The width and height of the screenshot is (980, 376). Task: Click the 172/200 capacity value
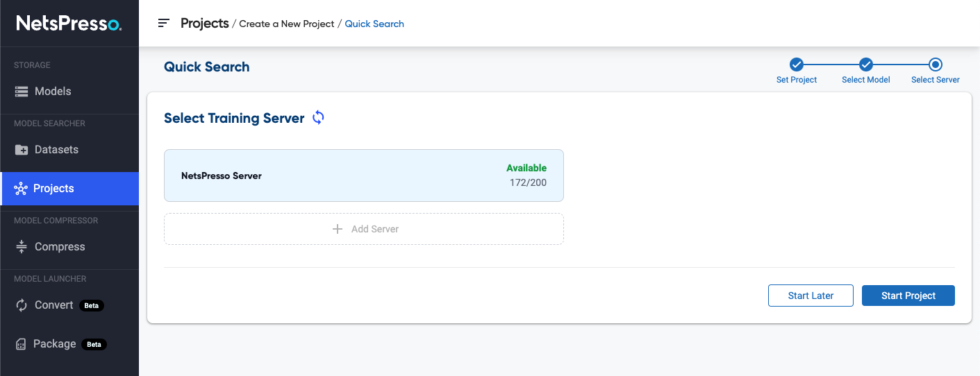[528, 183]
